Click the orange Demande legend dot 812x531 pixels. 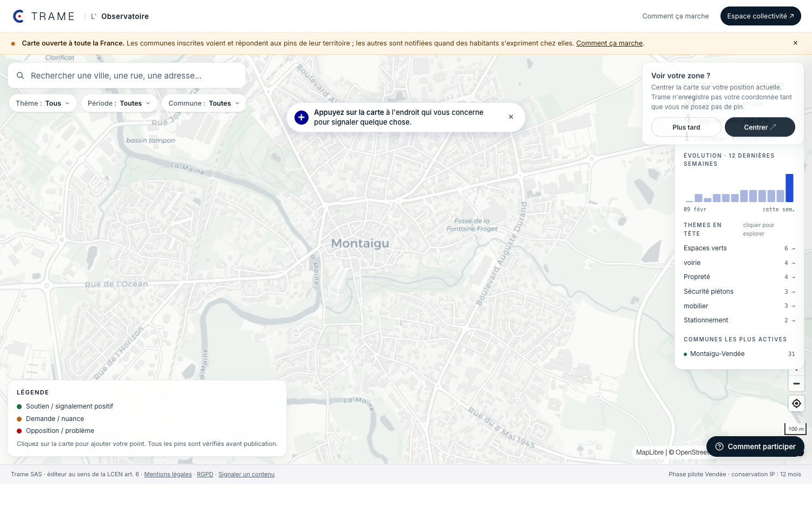19,419
